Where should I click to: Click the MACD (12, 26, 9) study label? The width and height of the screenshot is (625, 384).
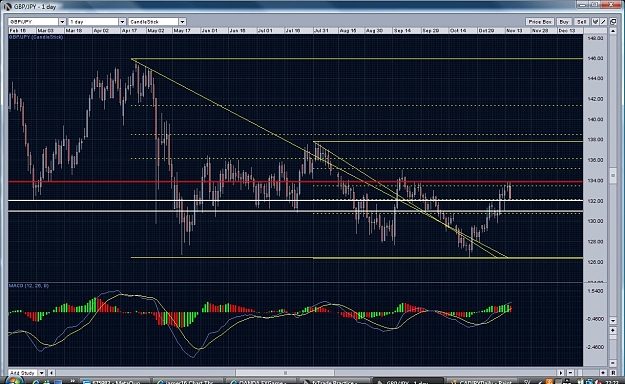point(29,286)
